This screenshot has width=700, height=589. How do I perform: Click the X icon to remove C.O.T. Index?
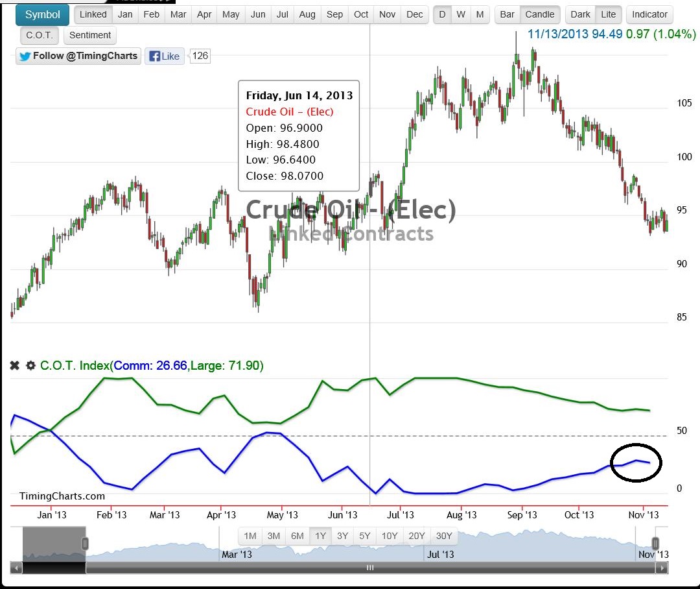14,365
